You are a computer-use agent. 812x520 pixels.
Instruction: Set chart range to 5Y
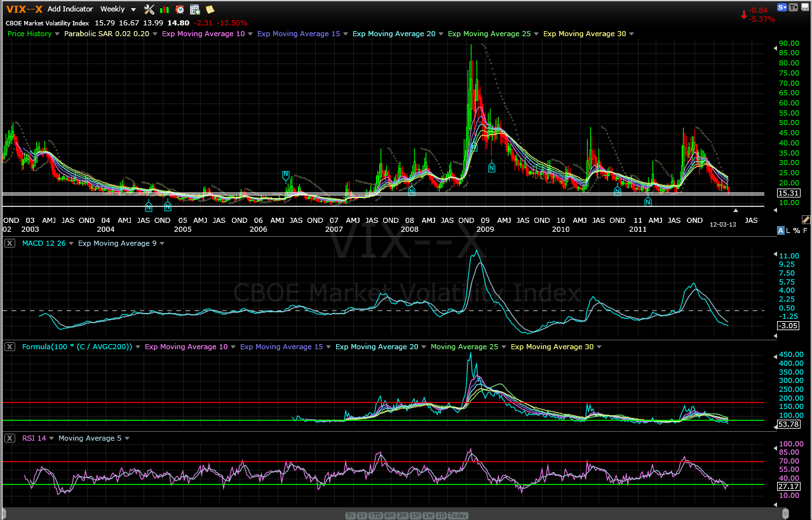[351, 516]
